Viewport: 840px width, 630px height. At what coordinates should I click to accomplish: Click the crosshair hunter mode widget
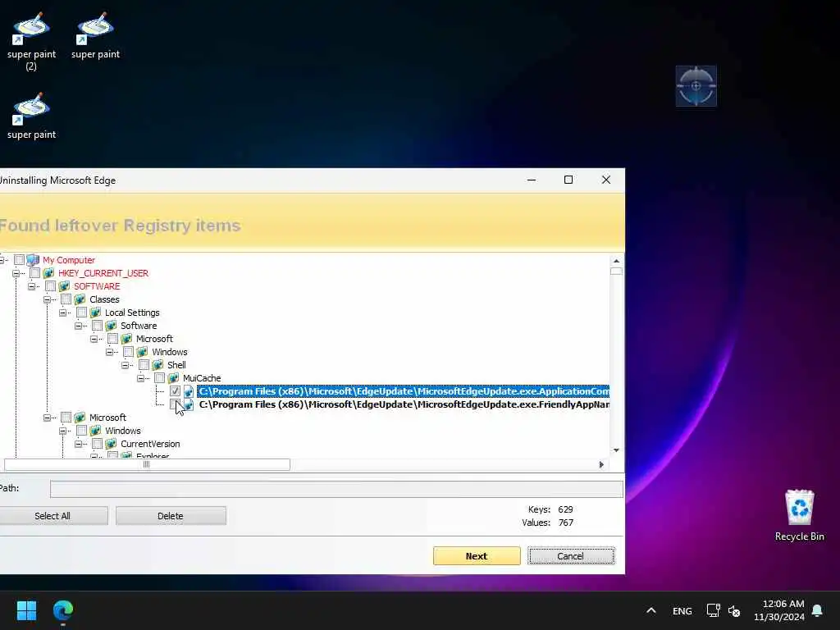[x=696, y=85]
